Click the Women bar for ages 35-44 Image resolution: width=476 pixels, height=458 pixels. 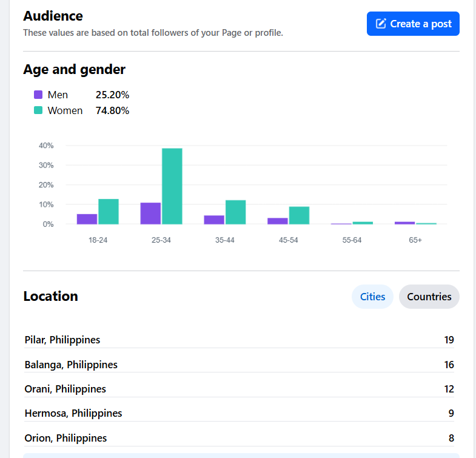pos(235,212)
